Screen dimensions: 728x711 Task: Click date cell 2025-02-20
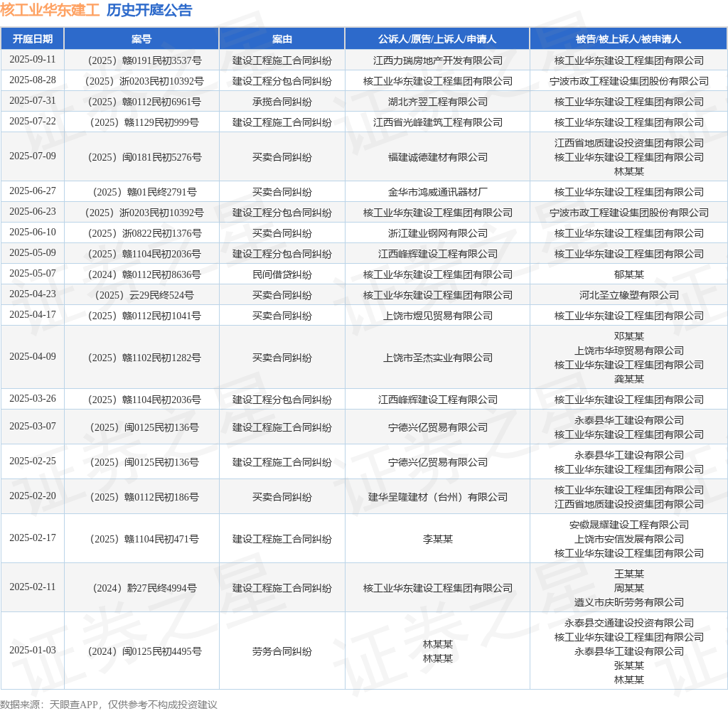tap(33, 496)
